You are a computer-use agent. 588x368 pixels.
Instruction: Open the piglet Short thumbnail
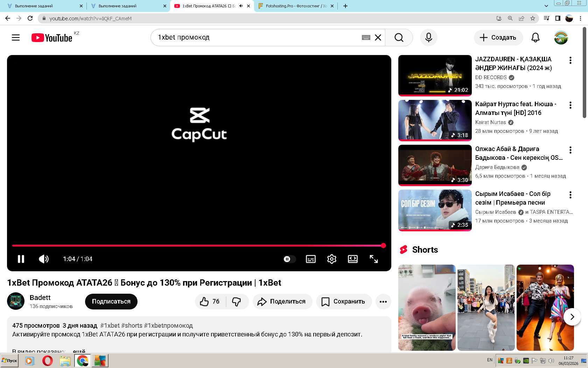tap(427, 308)
